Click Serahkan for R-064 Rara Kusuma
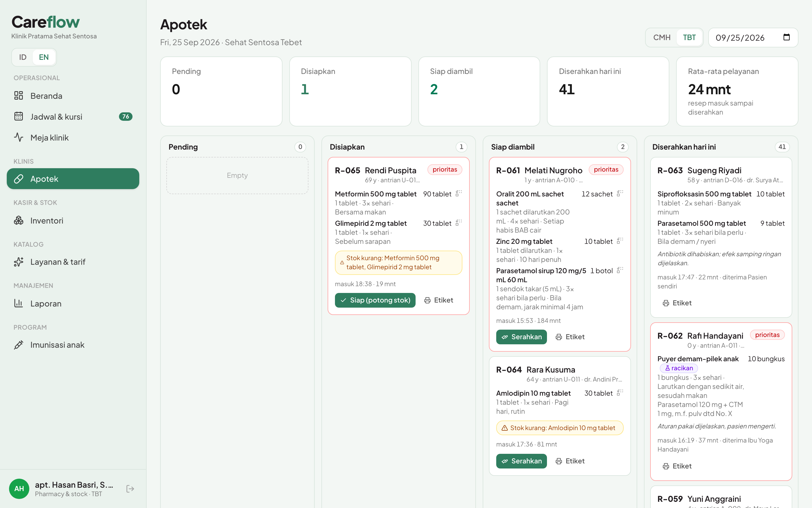Screen dimensions: 812x508 (521, 461)
